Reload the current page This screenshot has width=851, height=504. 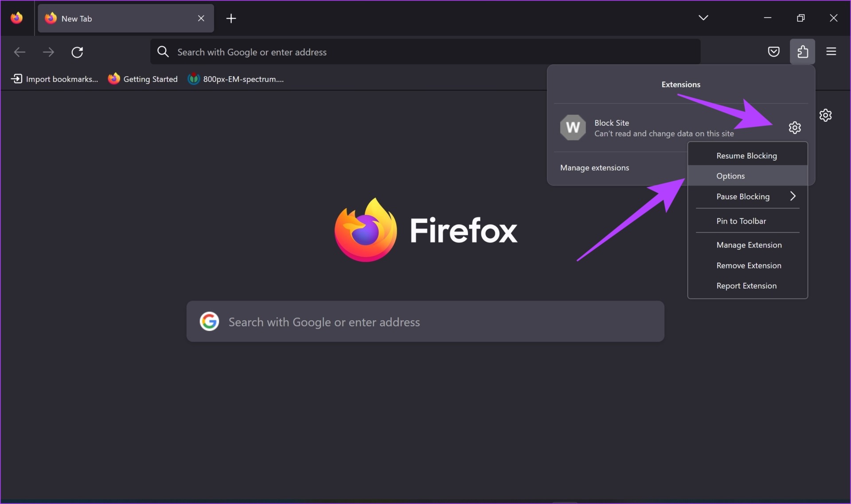[77, 52]
